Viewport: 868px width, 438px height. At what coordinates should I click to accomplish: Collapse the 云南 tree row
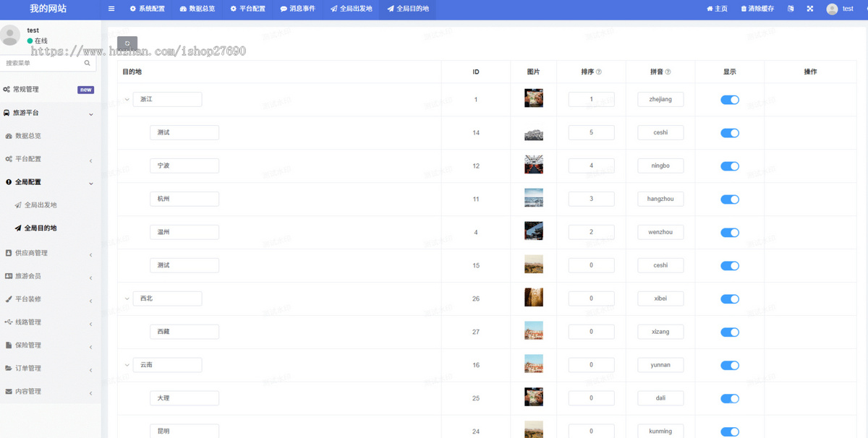pyautogui.click(x=127, y=365)
